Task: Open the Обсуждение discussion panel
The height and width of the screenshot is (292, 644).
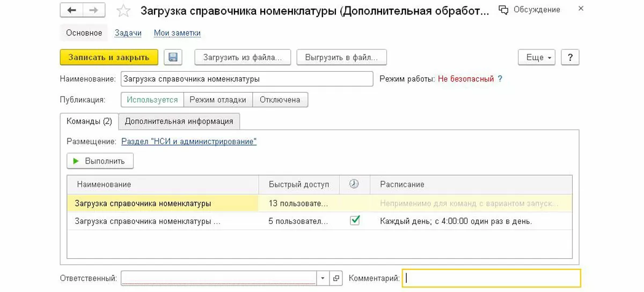Action: [529, 10]
